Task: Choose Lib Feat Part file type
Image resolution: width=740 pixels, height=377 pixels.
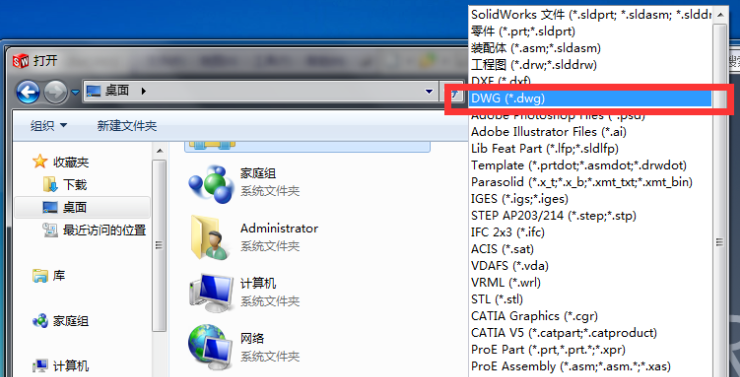Action: (x=591, y=149)
